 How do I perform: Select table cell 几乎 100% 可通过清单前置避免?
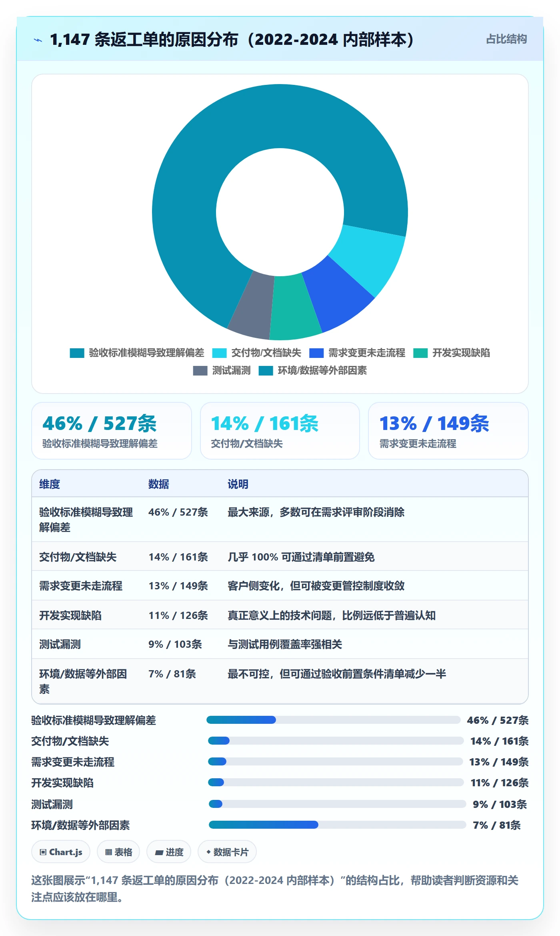tap(301, 557)
